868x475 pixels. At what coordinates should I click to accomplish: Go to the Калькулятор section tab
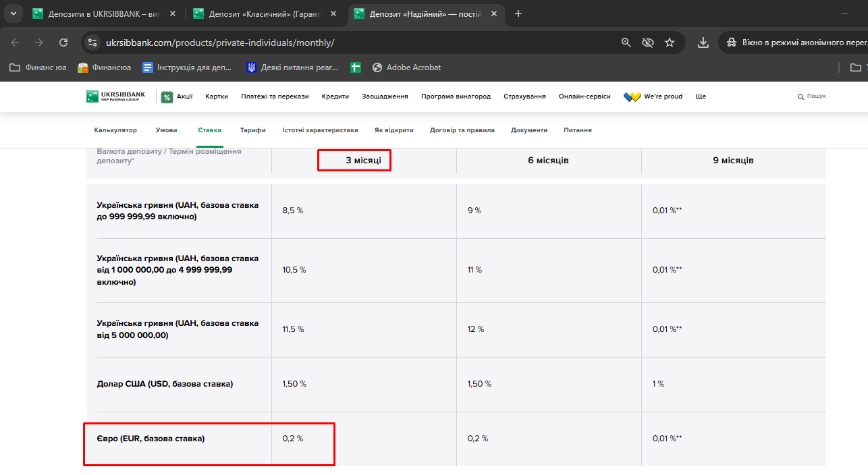click(x=115, y=130)
